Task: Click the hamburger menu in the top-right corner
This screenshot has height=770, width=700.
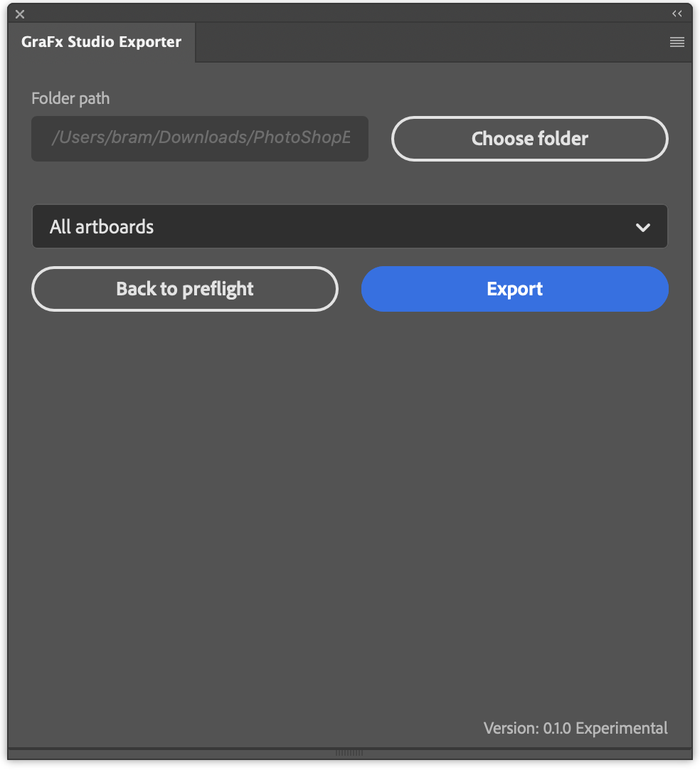Action: click(x=677, y=42)
